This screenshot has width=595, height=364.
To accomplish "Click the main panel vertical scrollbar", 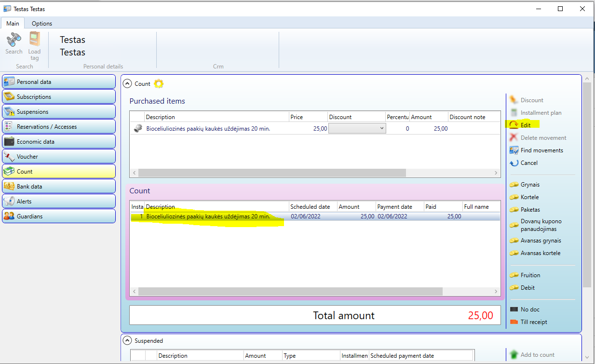I will [x=587, y=185].
